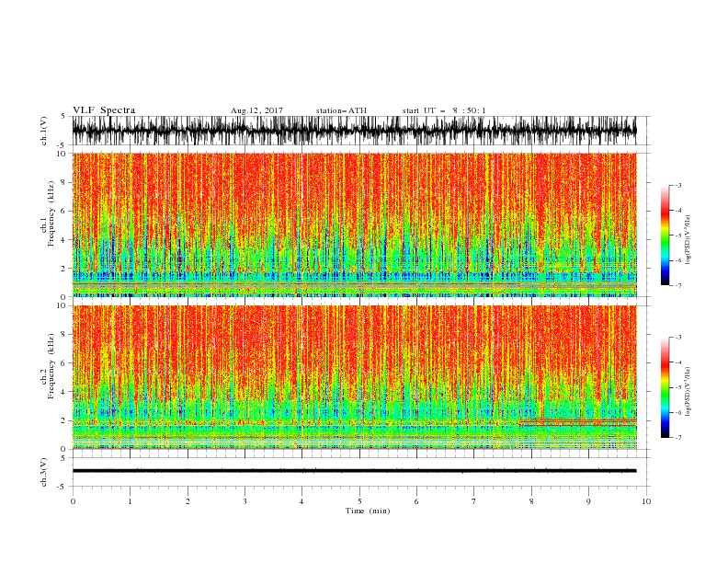The image size is (728, 563).
Task: Select the date text "Aug.12, 2017"
Action: (256, 110)
